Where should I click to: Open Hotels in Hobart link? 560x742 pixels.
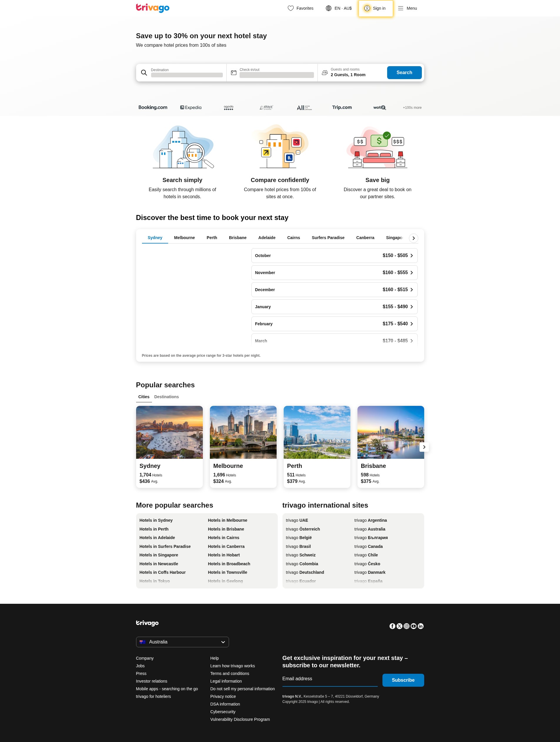point(224,555)
